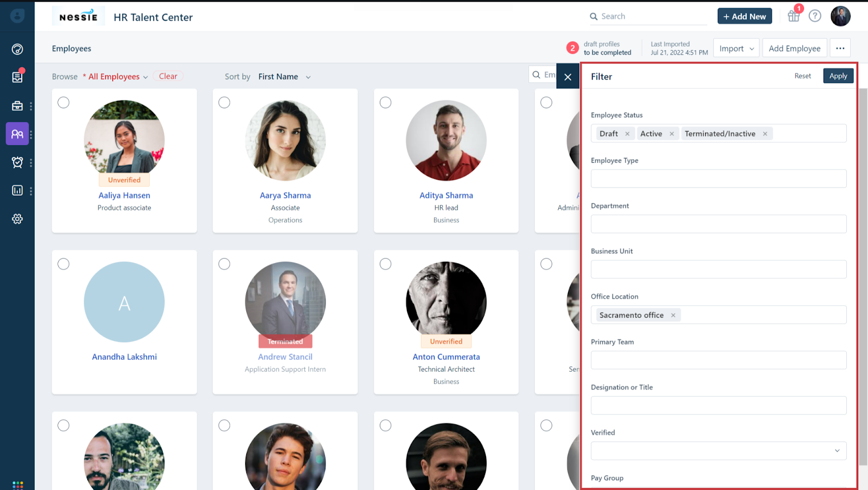Open the dashboard gauge icon in sidebar

pos(17,49)
